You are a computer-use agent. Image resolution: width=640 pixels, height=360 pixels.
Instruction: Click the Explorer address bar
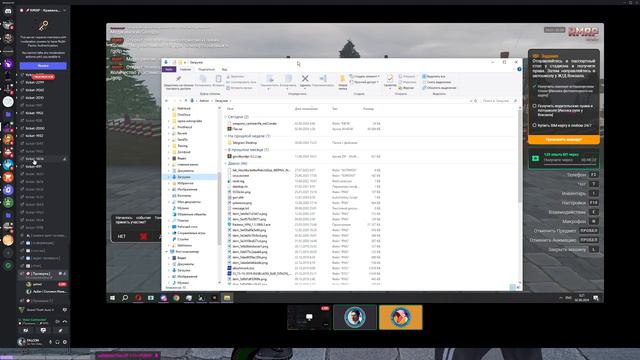tap(332, 100)
